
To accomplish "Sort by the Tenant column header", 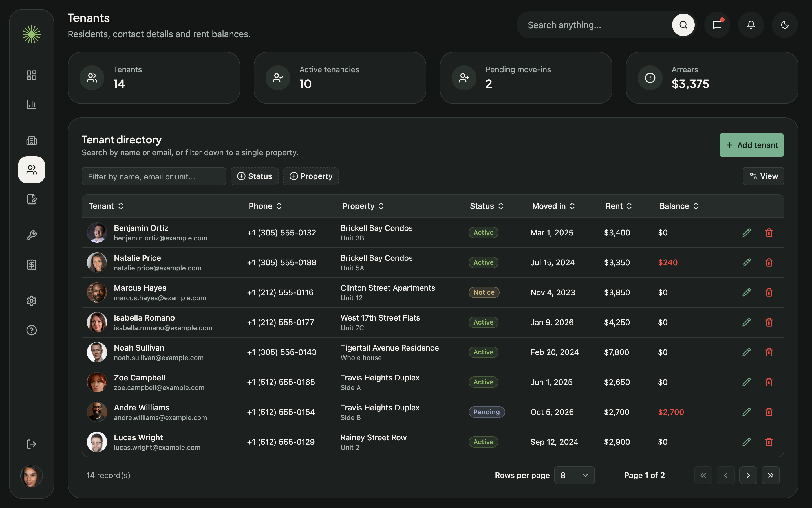I will (x=106, y=206).
